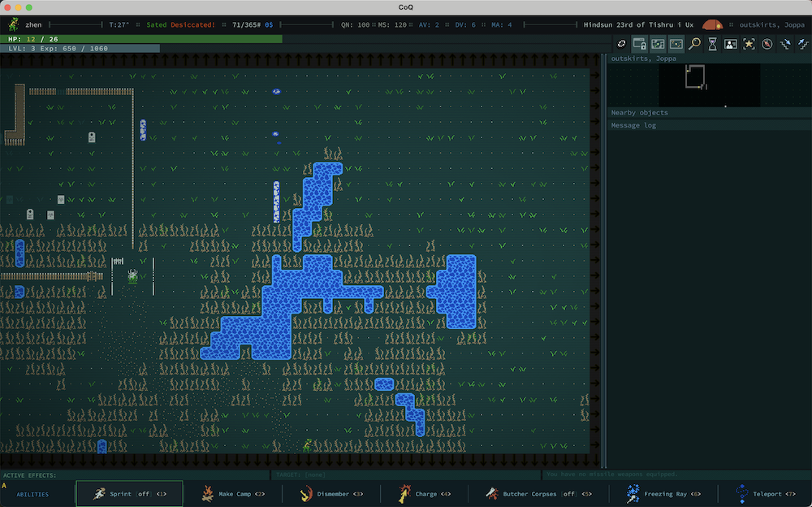Toggle the Butcher Corpses ability
812x507 pixels.
538,493
